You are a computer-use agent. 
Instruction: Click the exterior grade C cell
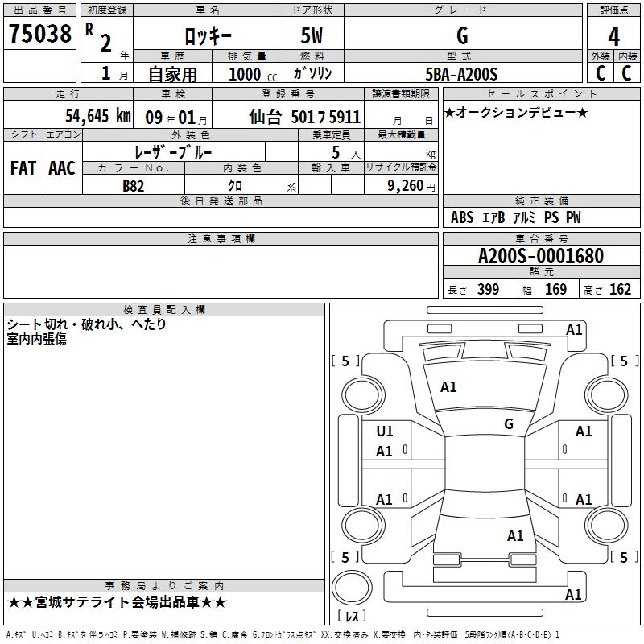[x=601, y=73]
